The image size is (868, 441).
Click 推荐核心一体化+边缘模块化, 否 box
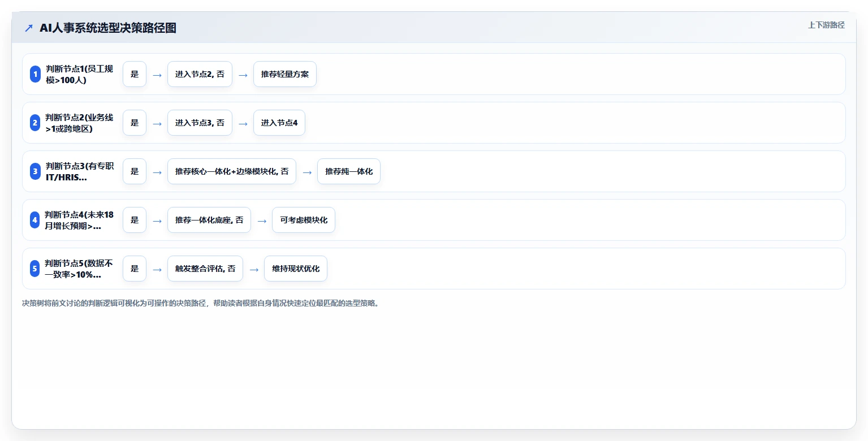point(232,171)
